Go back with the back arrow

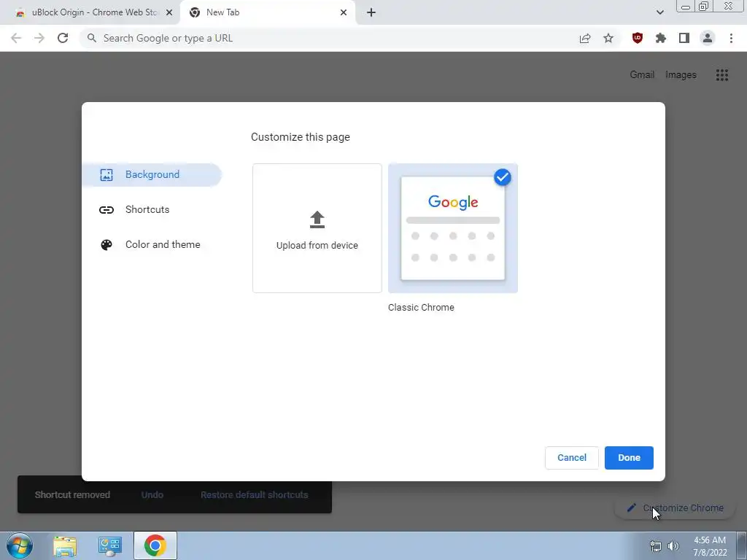tap(16, 38)
